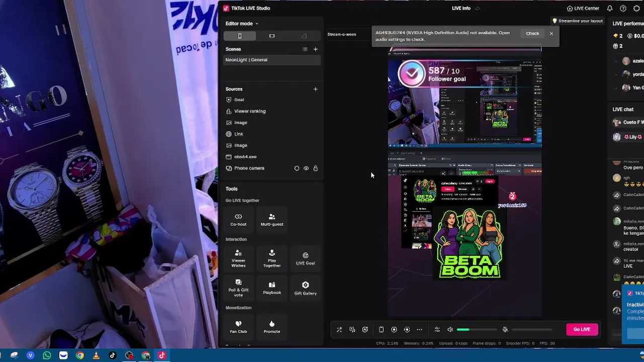Open VLC media player from taskbar

[x=96, y=355]
